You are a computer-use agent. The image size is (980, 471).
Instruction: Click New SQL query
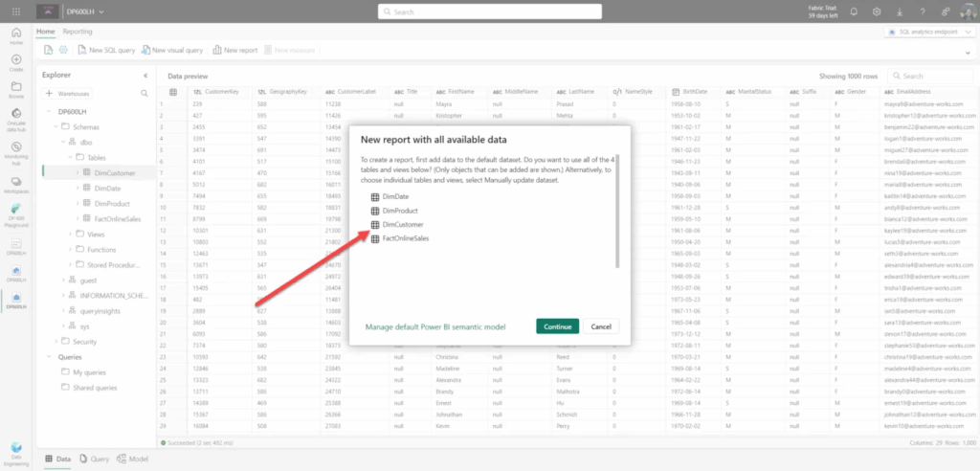[x=106, y=50]
